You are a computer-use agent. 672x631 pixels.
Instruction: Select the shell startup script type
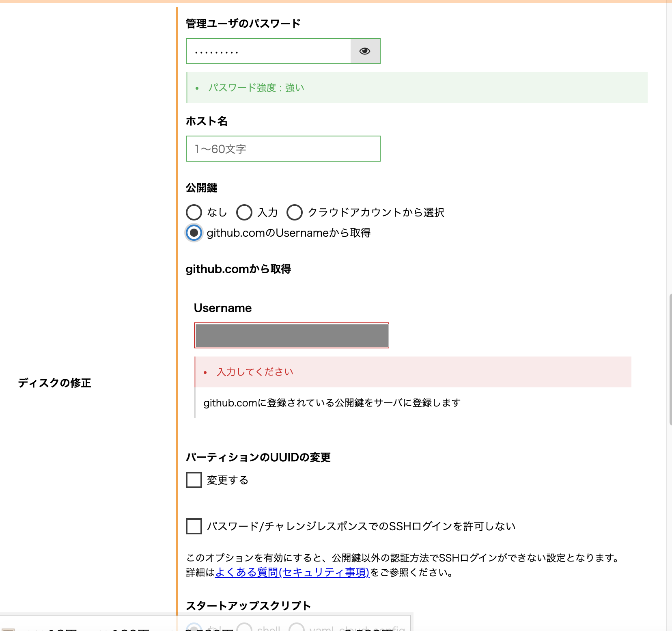click(244, 627)
